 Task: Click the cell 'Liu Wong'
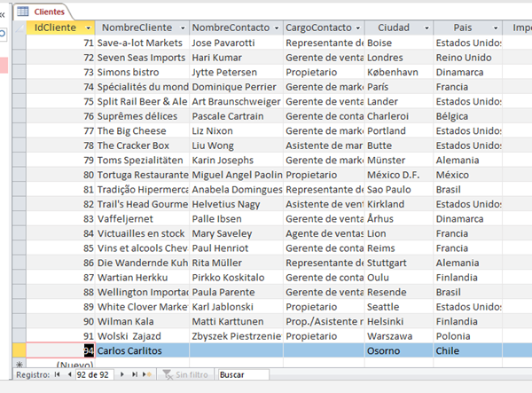[x=236, y=145]
